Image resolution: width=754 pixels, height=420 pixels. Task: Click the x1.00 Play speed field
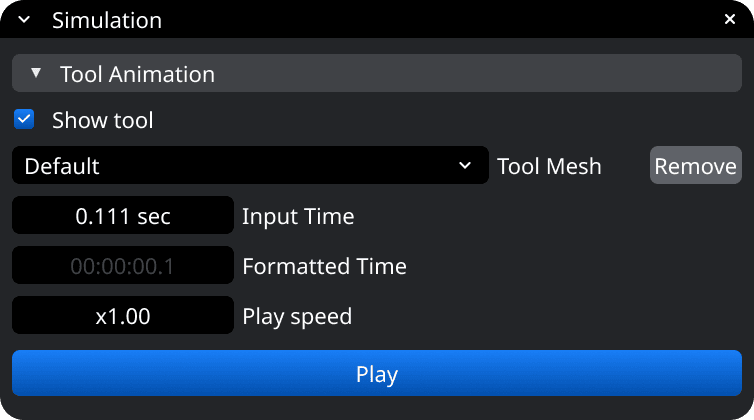[123, 317]
